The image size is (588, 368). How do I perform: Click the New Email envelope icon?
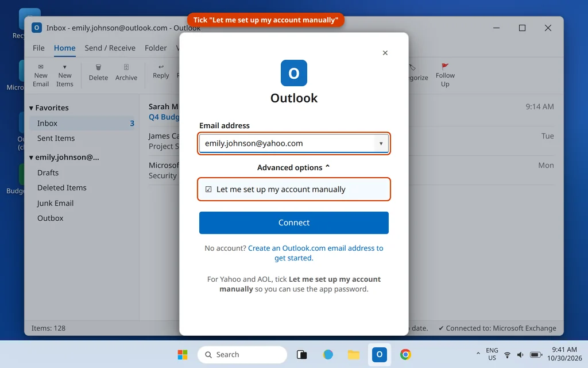pyautogui.click(x=41, y=67)
